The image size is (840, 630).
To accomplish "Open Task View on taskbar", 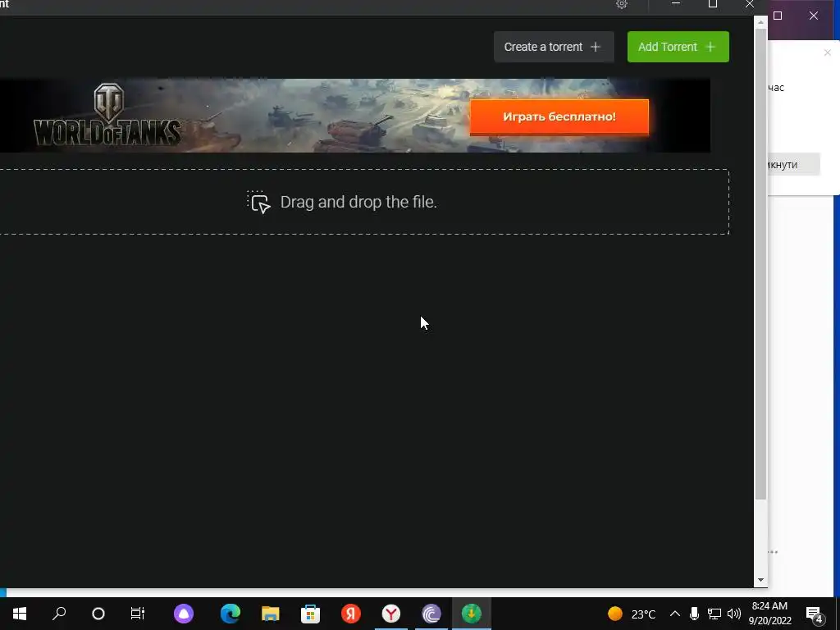I will (137, 614).
